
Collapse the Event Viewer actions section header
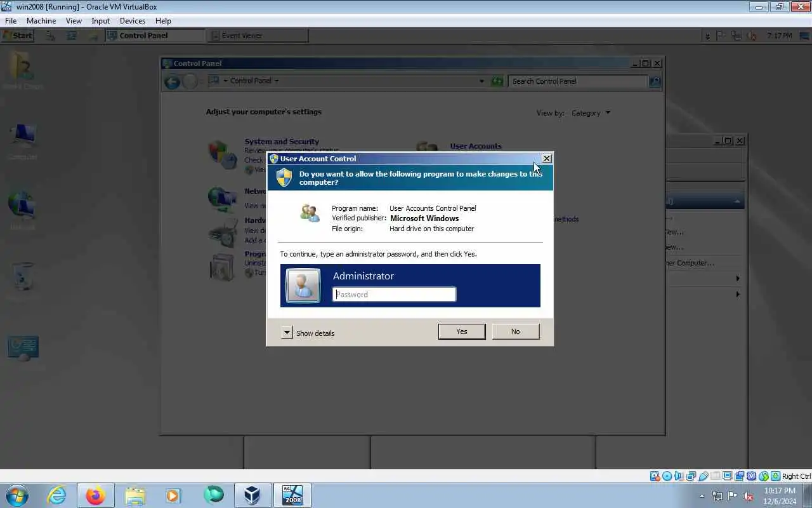(737, 201)
